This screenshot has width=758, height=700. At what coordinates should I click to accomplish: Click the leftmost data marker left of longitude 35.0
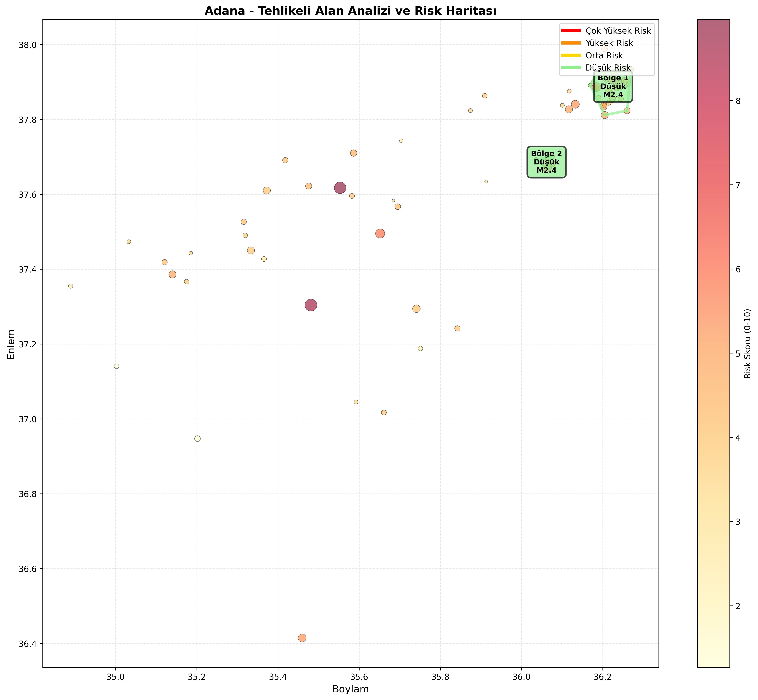pyautogui.click(x=71, y=286)
